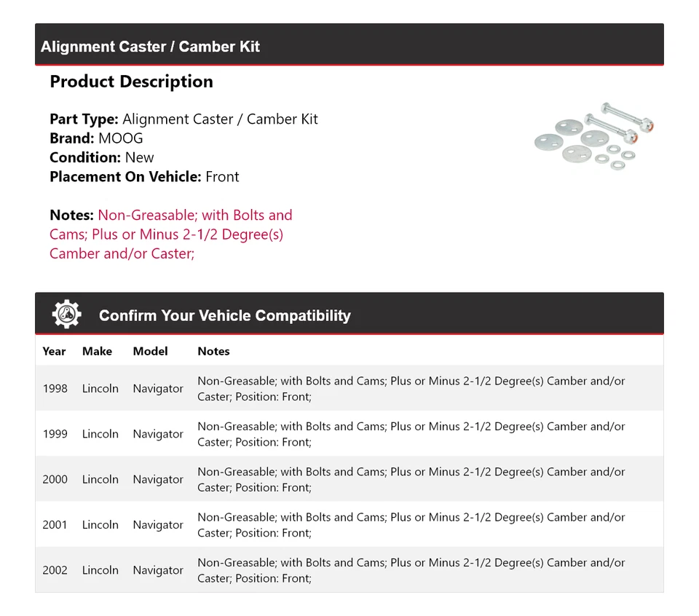Click the 2002 Lincoln Navigator row
Image resolution: width=699 pixels, height=616 pixels.
(349, 570)
